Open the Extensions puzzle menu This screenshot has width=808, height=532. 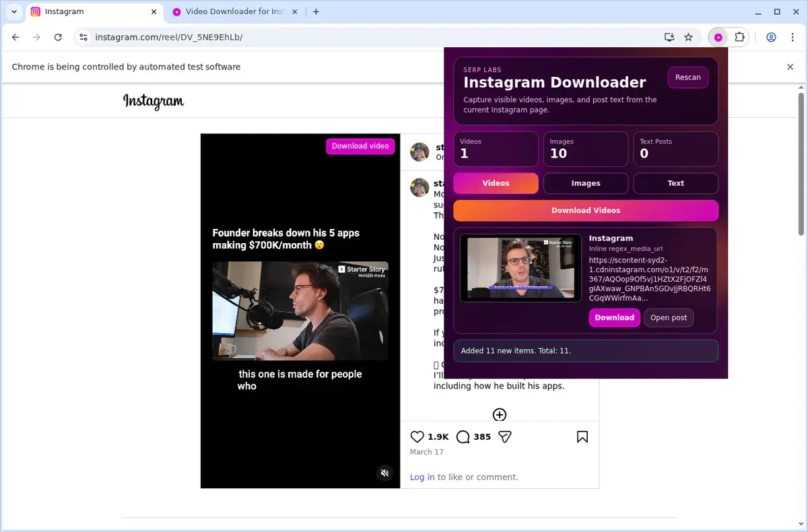point(739,37)
